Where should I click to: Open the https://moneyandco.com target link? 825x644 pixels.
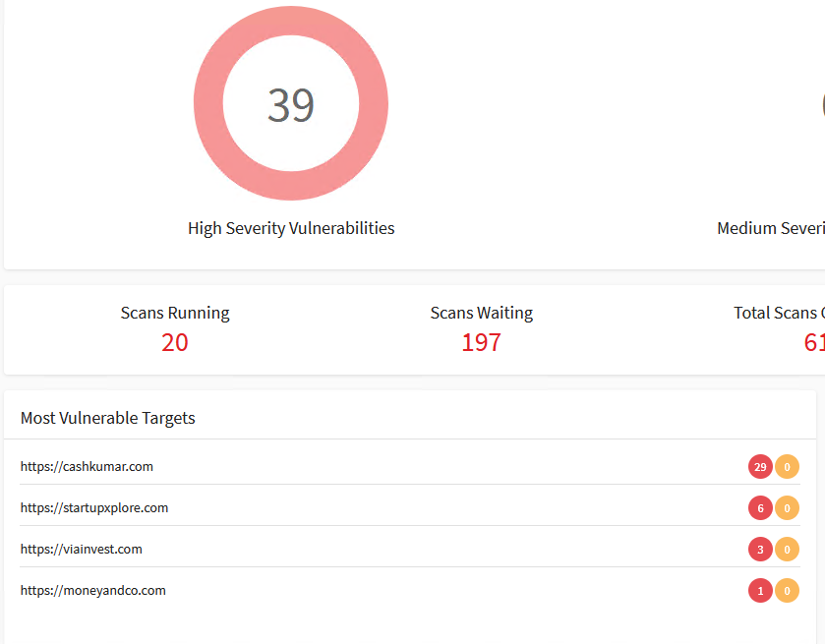93,590
